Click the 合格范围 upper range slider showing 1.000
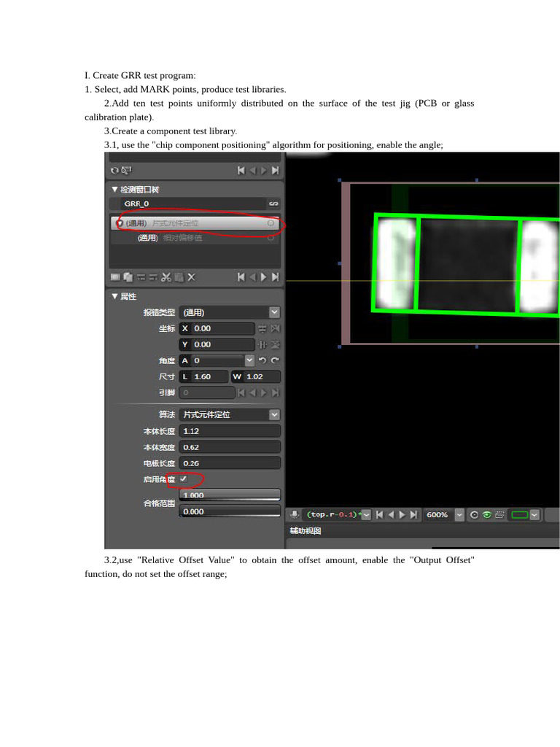Screen dimensions: 560x747 pos(230,495)
